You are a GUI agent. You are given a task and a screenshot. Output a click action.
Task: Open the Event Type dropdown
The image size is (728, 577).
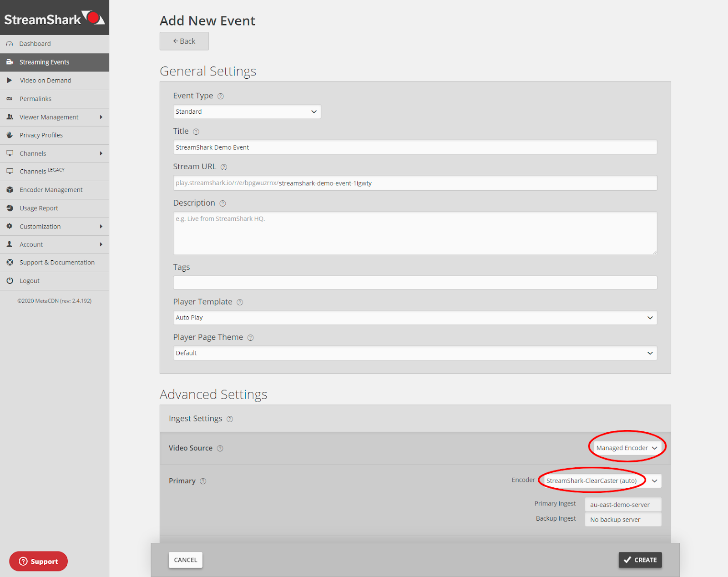pyautogui.click(x=247, y=111)
